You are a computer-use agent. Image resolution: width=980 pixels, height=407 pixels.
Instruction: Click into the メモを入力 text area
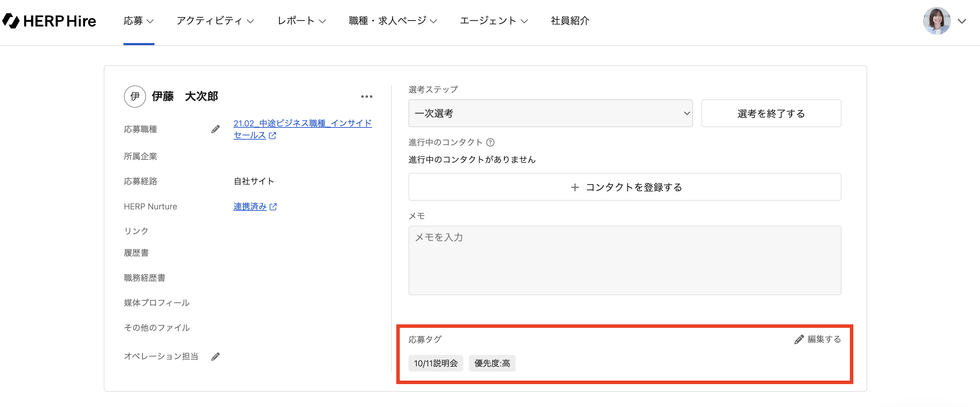[625, 260]
